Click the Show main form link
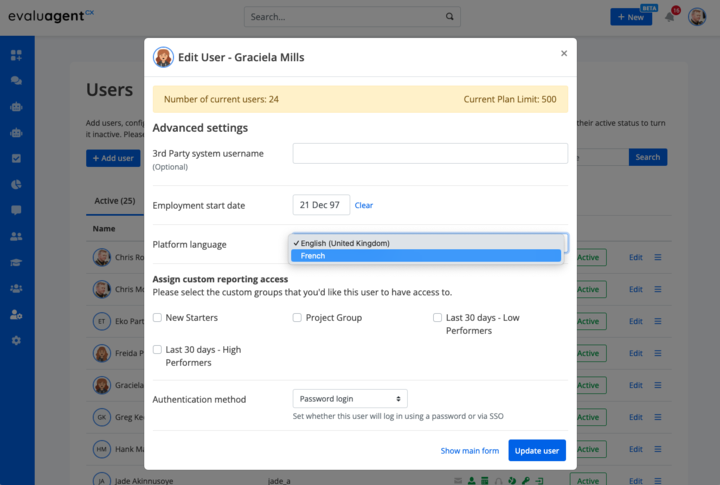Image resolution: width=720 pixels, height=485 pixels. pos(469,451)
